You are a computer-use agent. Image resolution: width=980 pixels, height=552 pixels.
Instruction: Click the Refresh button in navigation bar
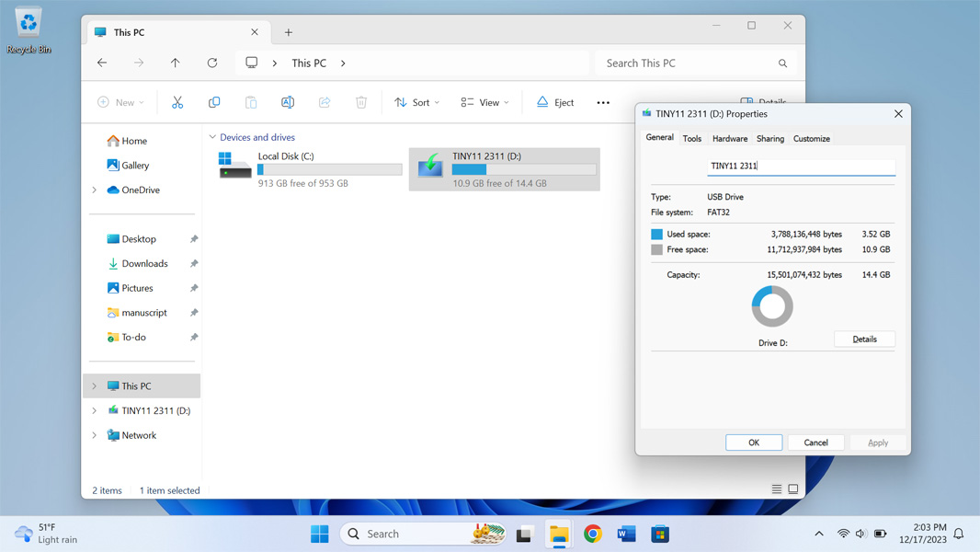tap(212, 63)
